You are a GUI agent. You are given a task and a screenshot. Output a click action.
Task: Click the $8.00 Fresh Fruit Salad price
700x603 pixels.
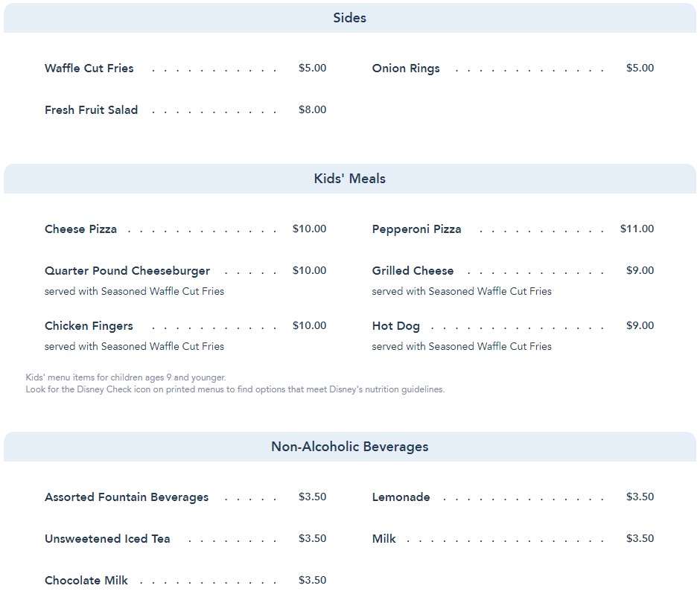pos(312,110)
